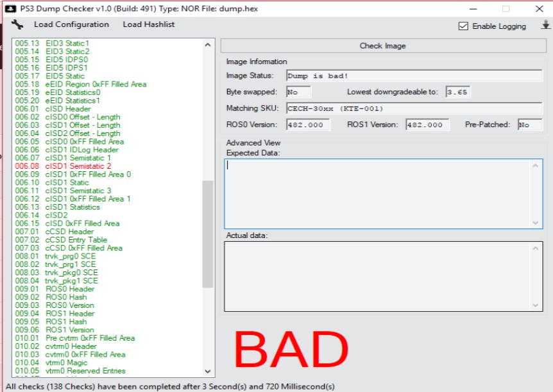The height and width of the screenshot is (392, 553).
Task: Select 007.03 cCSD 0xFF Filled Area
Action: pyautogui.click(x=69, y=248)
